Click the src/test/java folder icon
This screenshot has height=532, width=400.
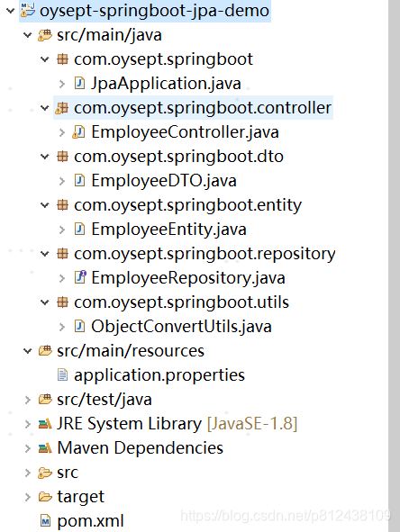click(x=45, y=400)
